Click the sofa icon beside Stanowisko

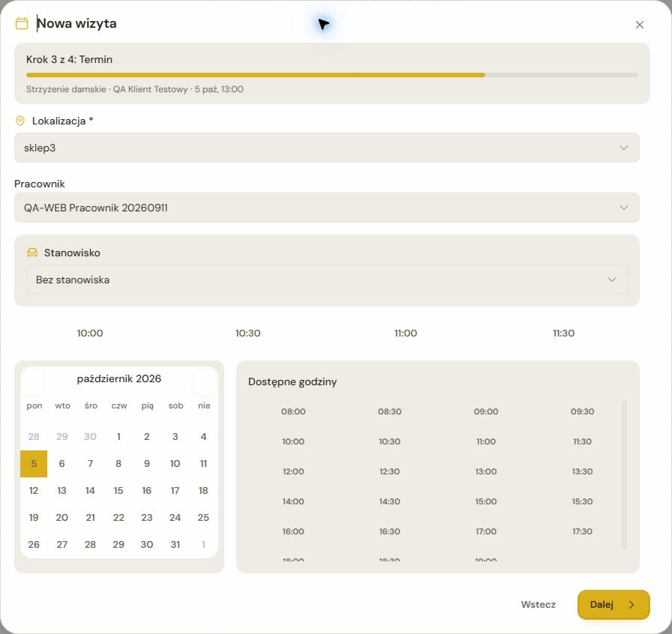tap(32, 253)
